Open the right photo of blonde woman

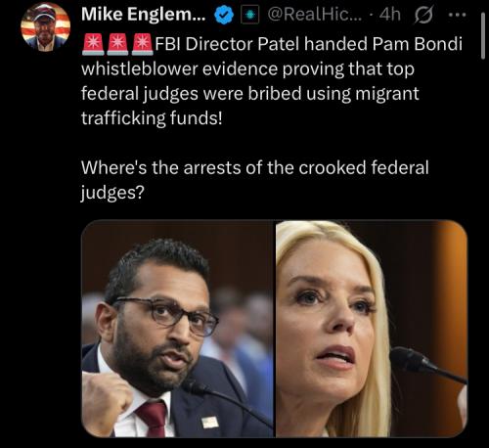tap(372, 329)
